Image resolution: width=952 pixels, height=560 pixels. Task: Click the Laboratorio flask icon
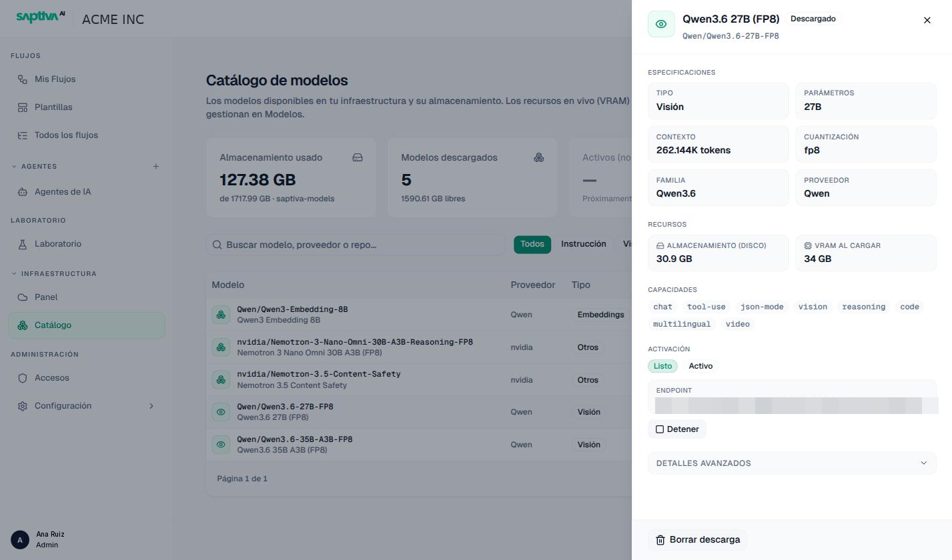tap(23, 244)
